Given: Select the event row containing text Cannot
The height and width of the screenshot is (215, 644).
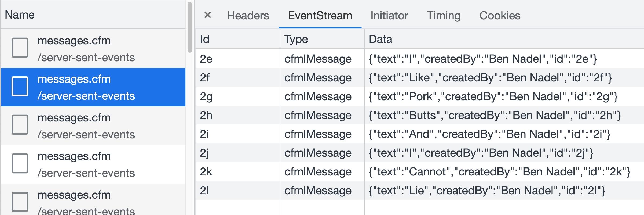Looking at the screenshot, I should (x=420, y=171).
